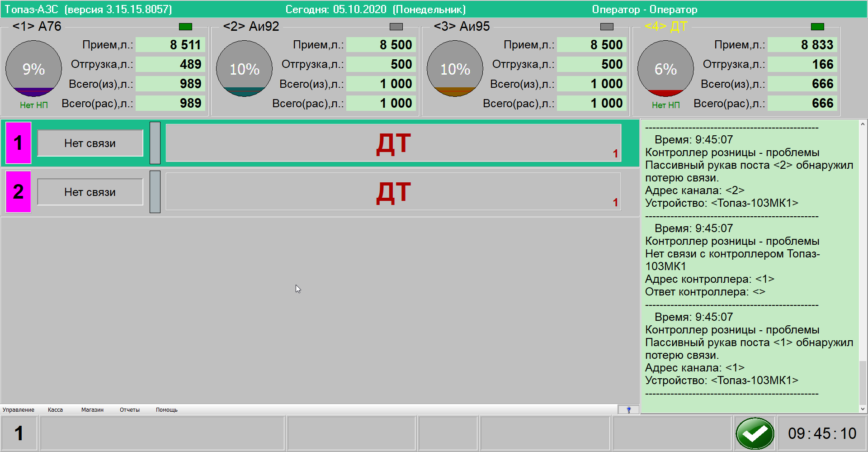Click Аи92 Отгрузка value 500

pos(381,64)
